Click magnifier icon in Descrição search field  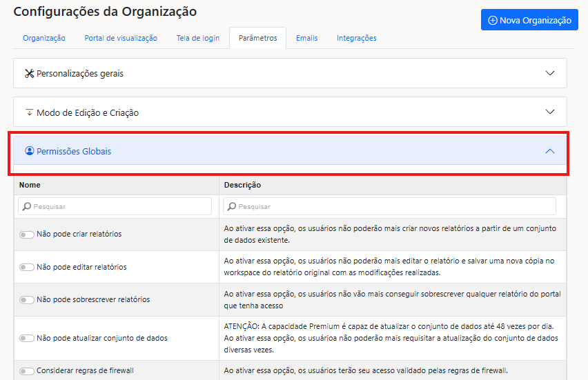click(232, 206)
